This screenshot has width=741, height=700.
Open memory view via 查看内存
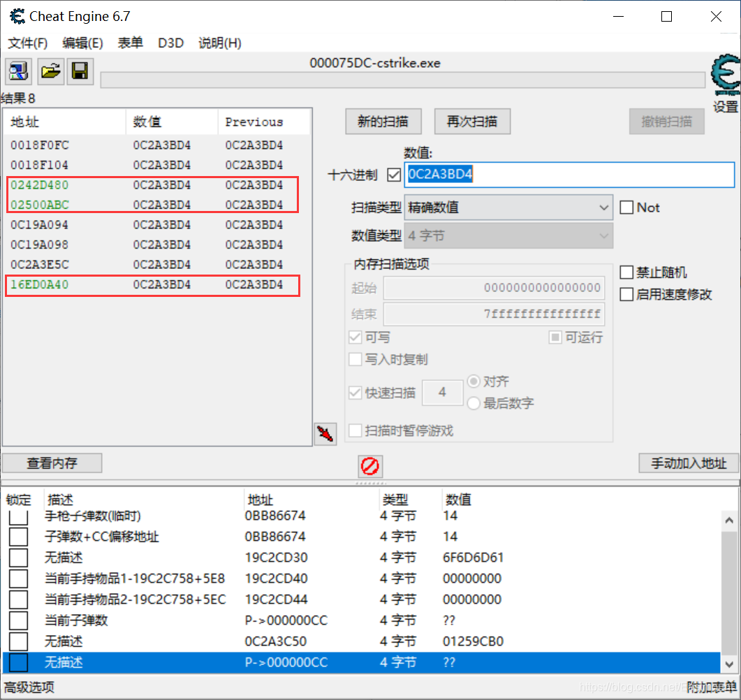(x=52, y=463)
